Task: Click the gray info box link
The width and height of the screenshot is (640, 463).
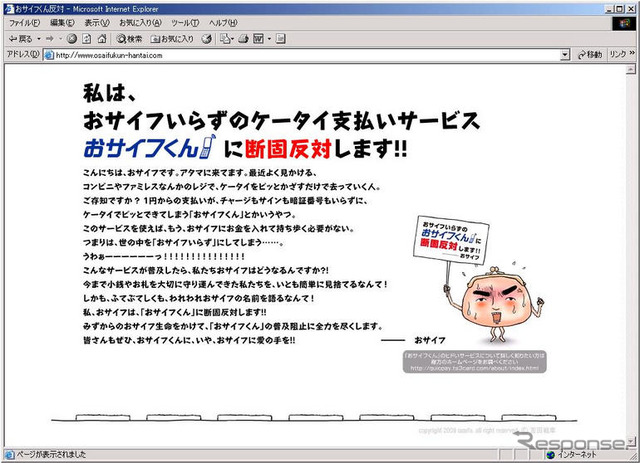Action: (x=474, y=362)
